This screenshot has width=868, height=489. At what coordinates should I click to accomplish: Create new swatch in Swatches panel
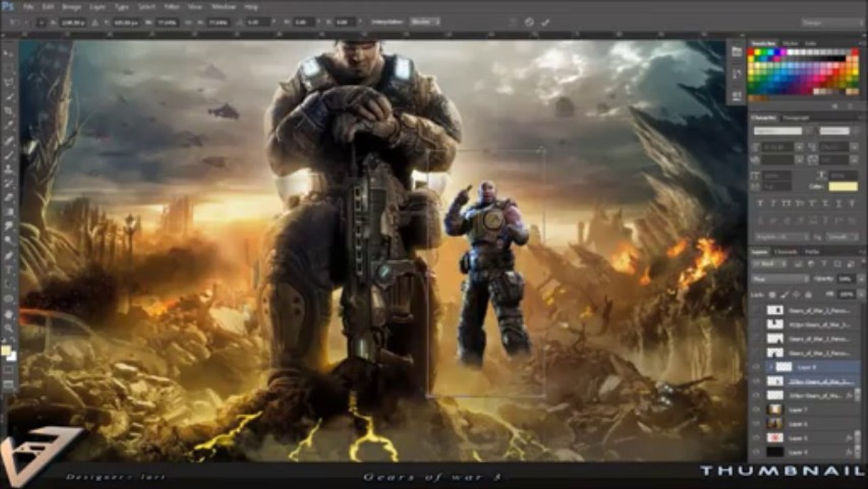(x=835, y=106)
